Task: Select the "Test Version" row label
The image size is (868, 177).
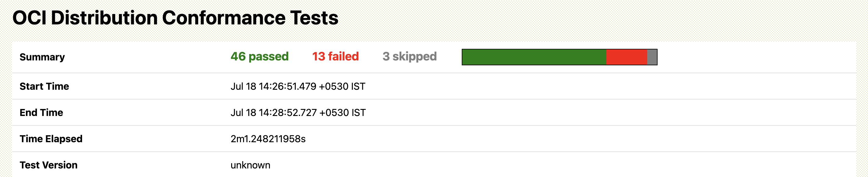Action: point(48,165)
